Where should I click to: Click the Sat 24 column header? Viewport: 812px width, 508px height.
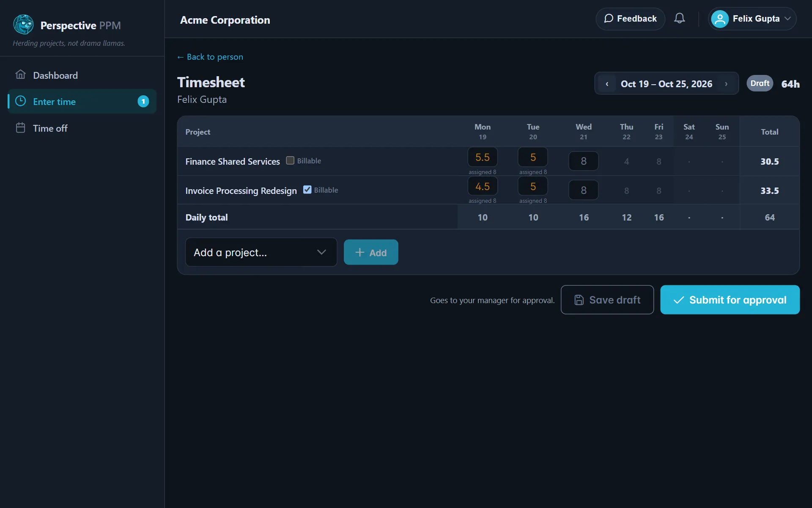tap(689, 132)
